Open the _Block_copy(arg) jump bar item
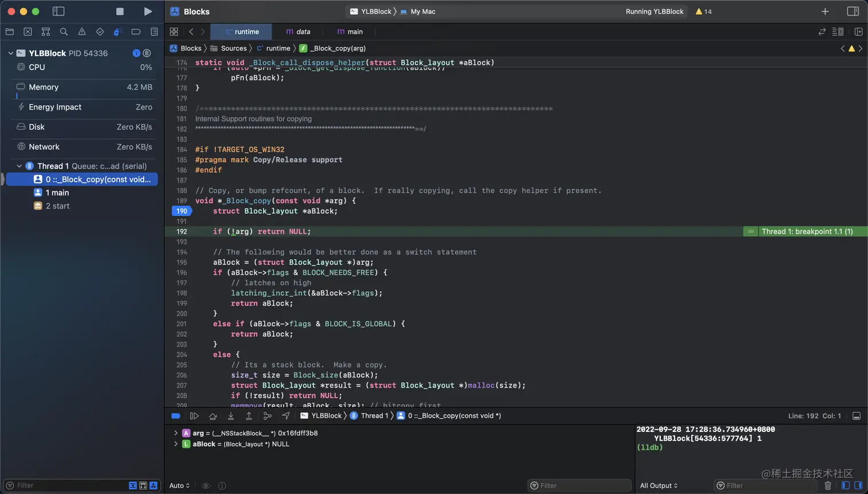Screen dimensions: 868x494 [x=333, y=48]
